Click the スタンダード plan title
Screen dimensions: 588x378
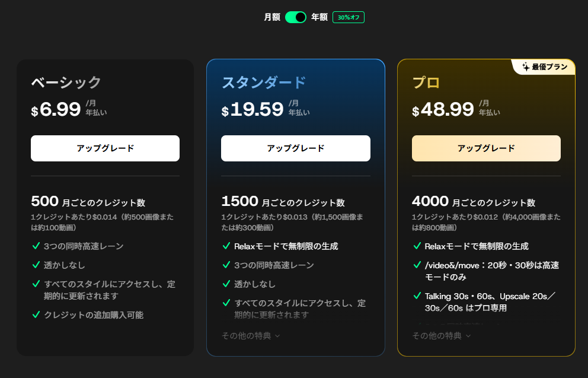click(x=264, y=82)
